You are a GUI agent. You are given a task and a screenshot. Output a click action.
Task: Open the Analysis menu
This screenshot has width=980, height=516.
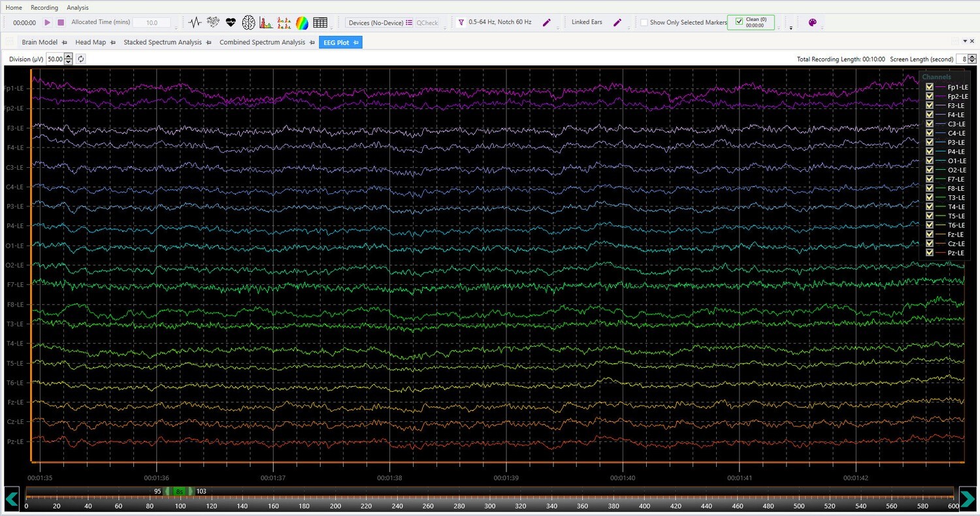pos(77,7)
